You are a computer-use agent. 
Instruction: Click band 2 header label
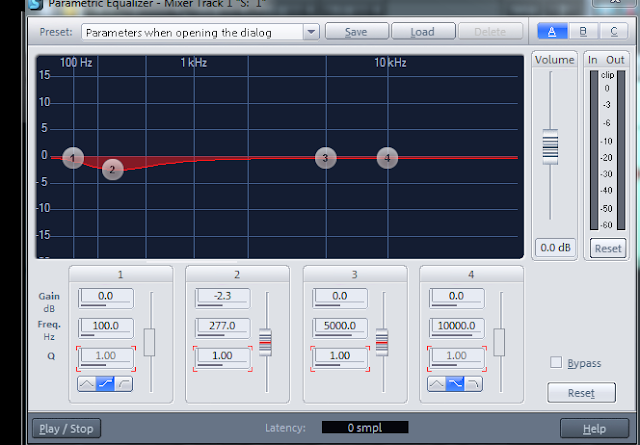(237, 274)
